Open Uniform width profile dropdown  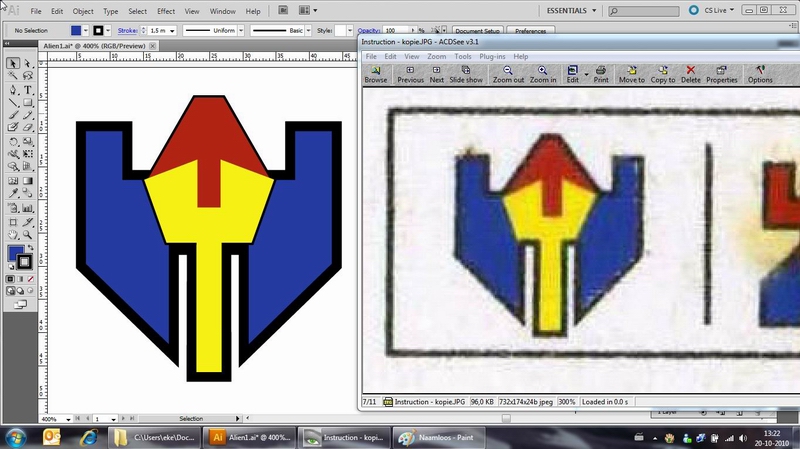pyautogui.click(x=241, y=31)
